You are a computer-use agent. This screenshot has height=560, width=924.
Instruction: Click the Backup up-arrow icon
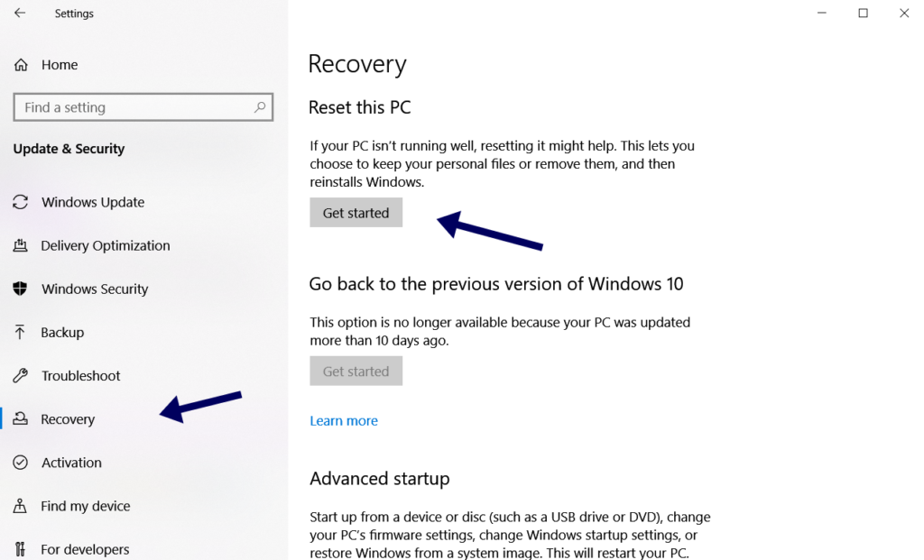tap(20, 332)
